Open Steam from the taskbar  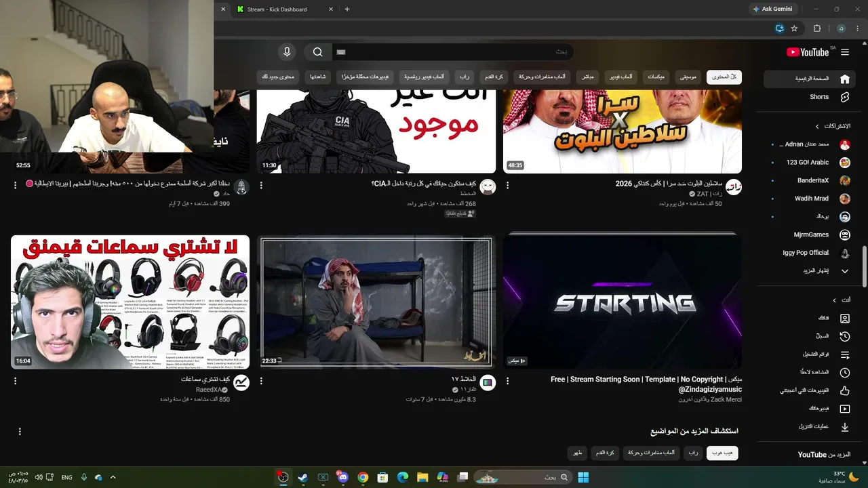[303, 477]
